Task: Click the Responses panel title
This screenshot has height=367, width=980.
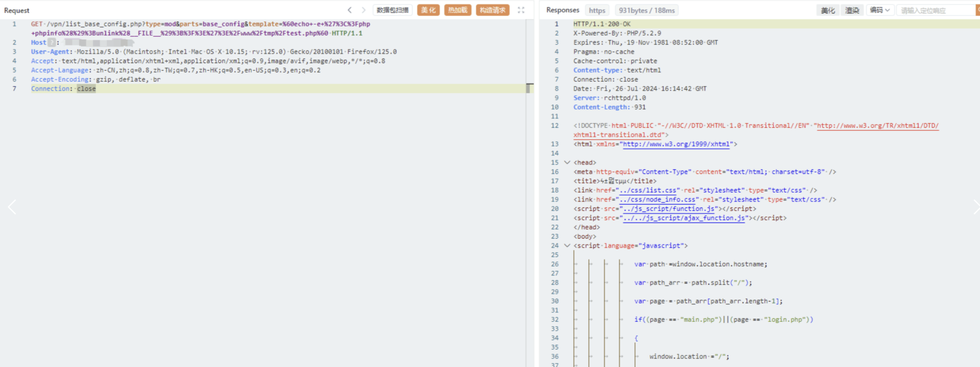Action: 563,10
